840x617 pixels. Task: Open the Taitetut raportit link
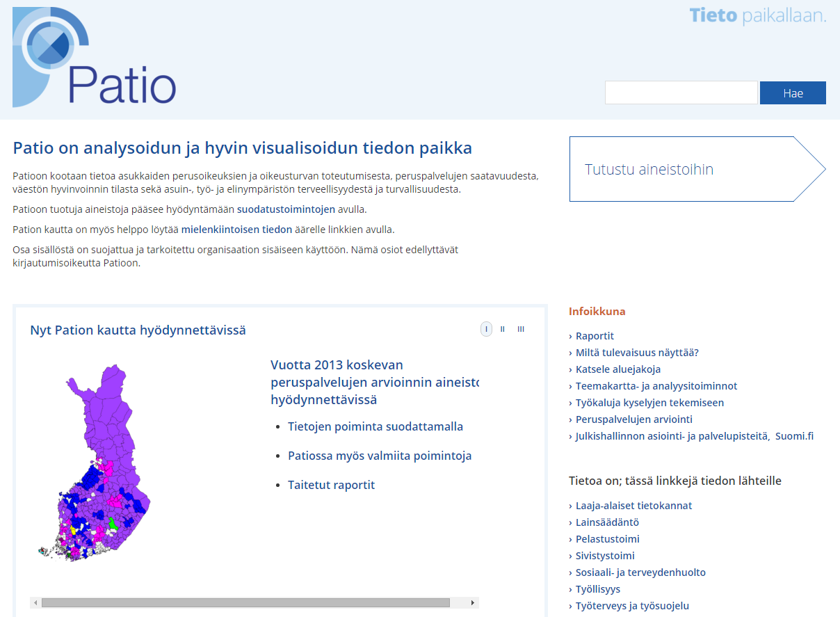point(331,486)
